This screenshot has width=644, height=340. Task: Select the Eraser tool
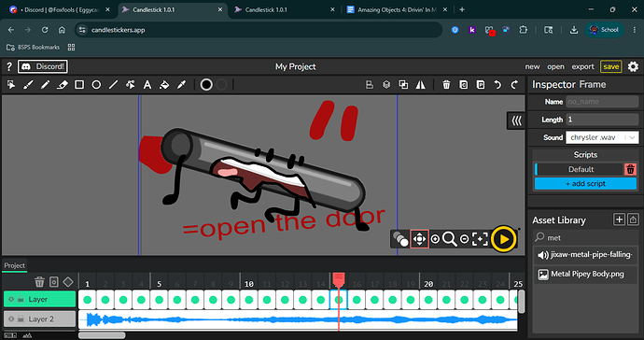tap(62, 85)
